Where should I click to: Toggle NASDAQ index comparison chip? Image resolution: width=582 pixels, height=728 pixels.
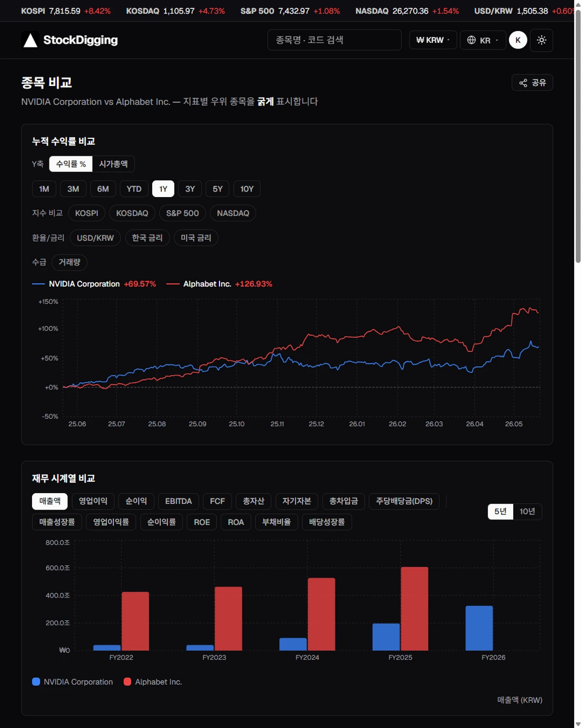pos(233,213)
